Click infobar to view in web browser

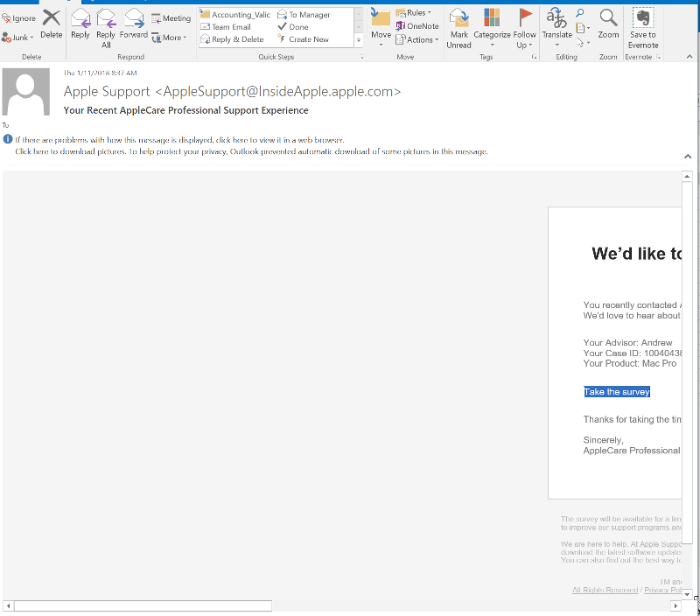click(x=179, y=140)
